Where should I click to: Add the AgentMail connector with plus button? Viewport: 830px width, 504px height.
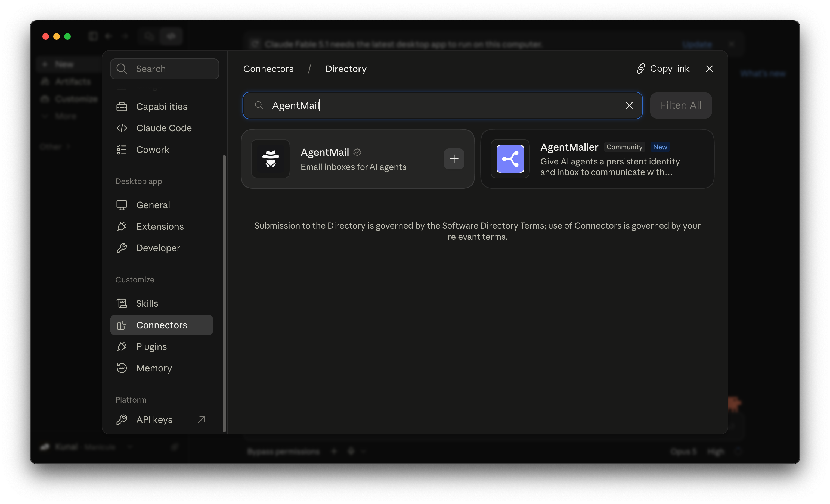[454, 158]
